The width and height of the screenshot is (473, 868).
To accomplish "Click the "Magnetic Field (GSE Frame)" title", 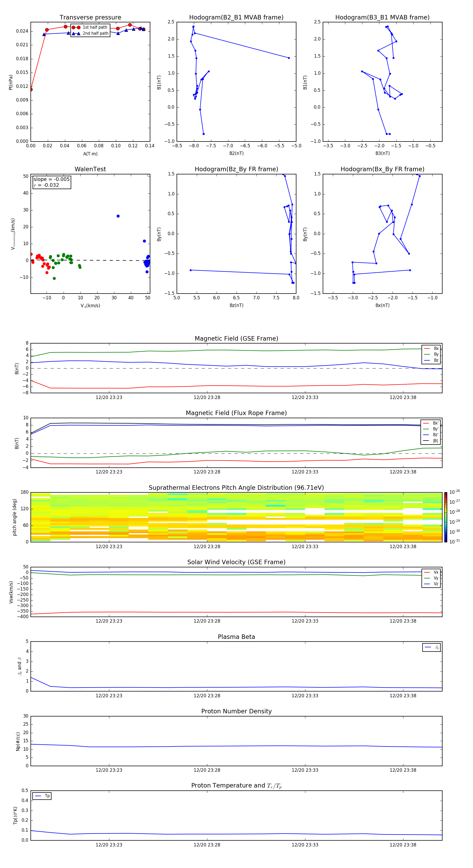I will click(x=236, y=339).
